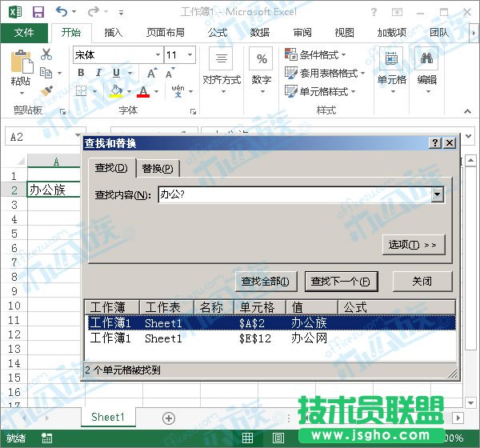This screenshot has width=480, height=448.
Task: Click the Redo arrow icon
Action: pyautogui.click(x=94, y=12)
